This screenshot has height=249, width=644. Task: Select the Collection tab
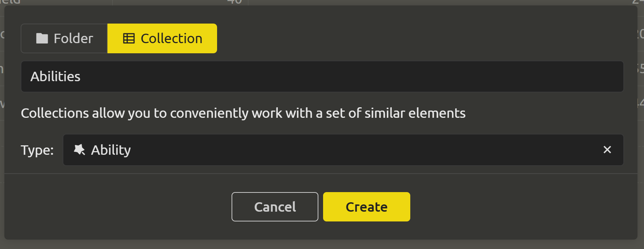point(162,38)
